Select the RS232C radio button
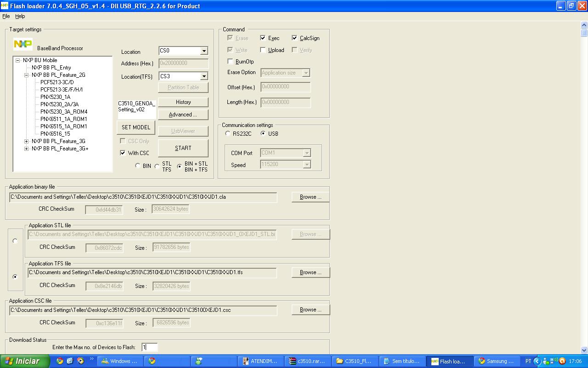Image resolution: width=588 pixels, height=368 pixels. coord(228,133)
